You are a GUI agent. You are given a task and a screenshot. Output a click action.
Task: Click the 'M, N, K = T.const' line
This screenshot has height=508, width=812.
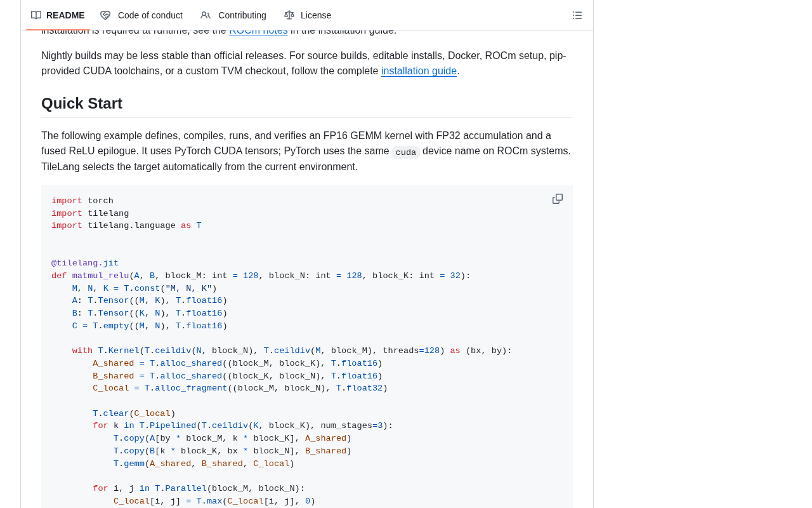pos(145,288)
